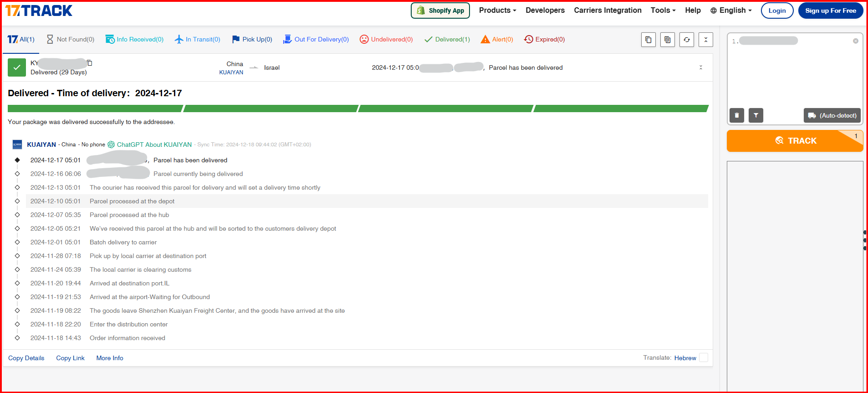This screenshot has width=868, height=393.
Task: Click the copy tracking numbers toolbar icon
Action: pyautogui.click(x=648, y=40)
